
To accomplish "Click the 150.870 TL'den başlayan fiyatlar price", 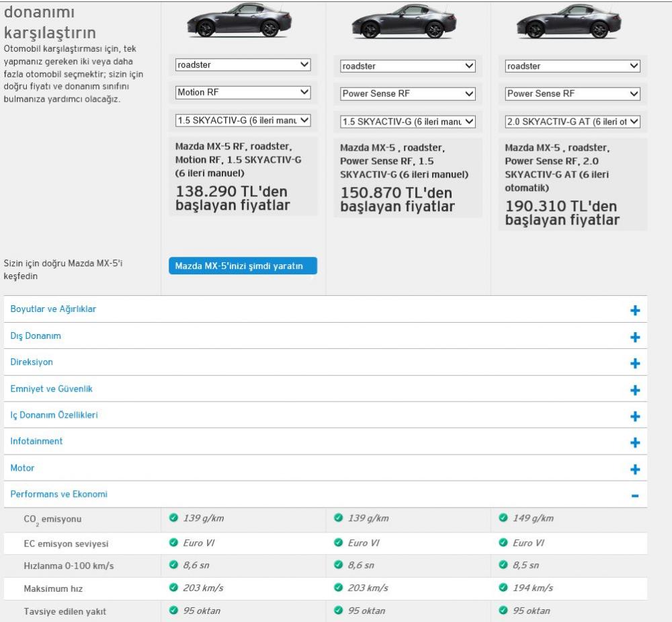I will pyautogui.click(x=397, y=200).
